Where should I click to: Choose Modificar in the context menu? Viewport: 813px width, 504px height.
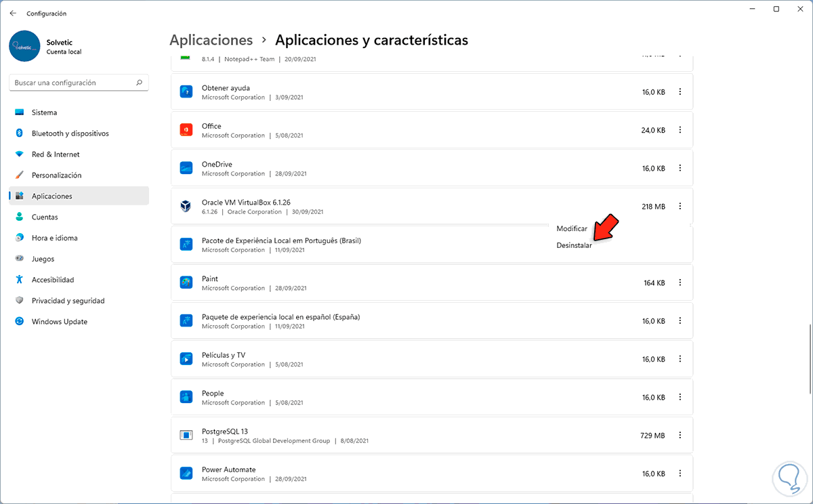[572, 229]
